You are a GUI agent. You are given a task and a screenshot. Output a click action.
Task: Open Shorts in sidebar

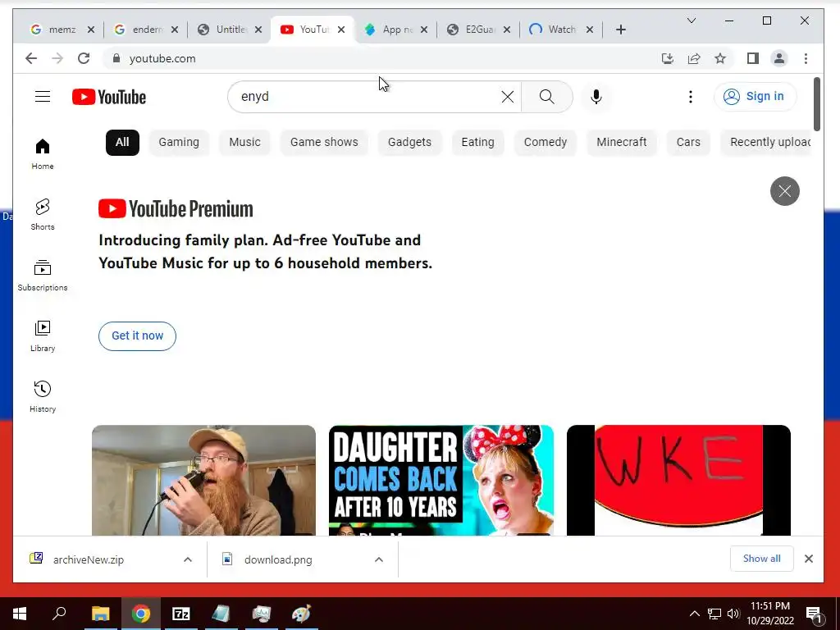click(x=43, y=214)
